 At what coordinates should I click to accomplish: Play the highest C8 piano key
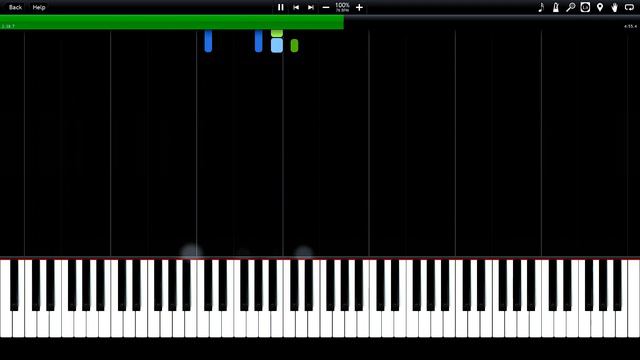click(x=633, y=299)
